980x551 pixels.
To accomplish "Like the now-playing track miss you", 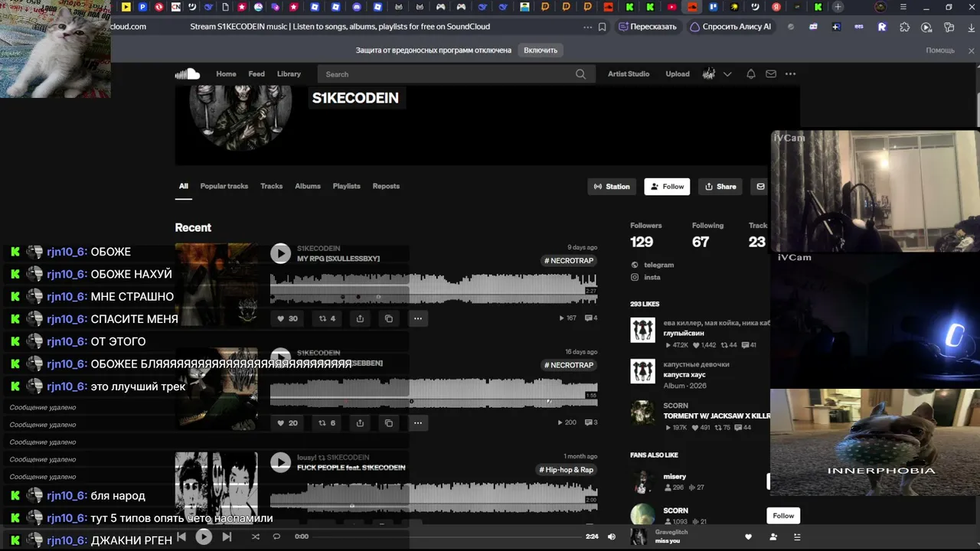I will coord(749,536).
